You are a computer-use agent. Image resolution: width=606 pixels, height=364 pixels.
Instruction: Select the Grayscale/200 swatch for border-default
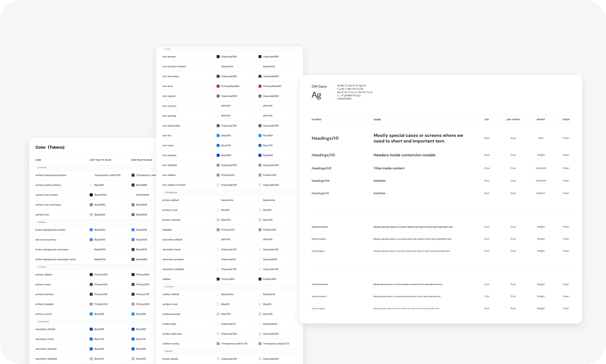click(218, 359)
